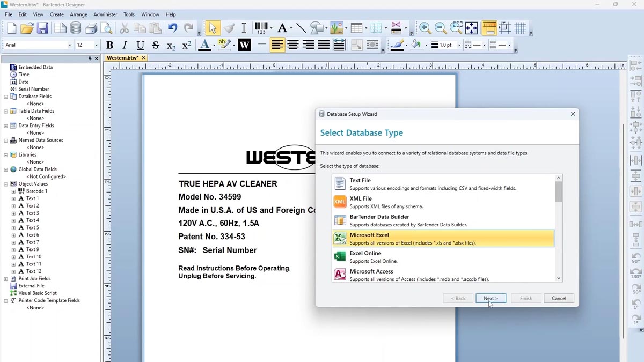The width and height of the screenshot is (644, 362).
Task: Cancel the Database Setup Wizard
Action: 559,298
